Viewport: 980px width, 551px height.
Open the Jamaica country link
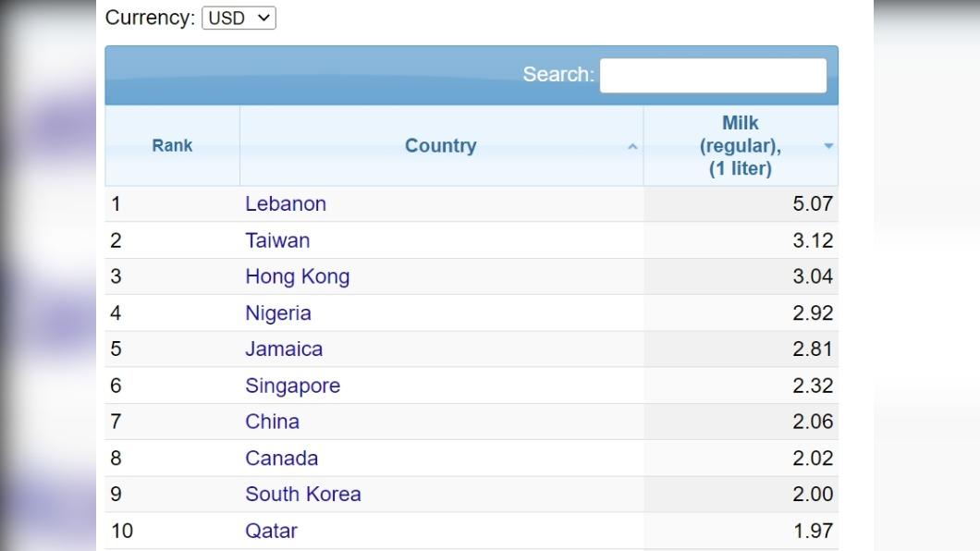point(284,349)
